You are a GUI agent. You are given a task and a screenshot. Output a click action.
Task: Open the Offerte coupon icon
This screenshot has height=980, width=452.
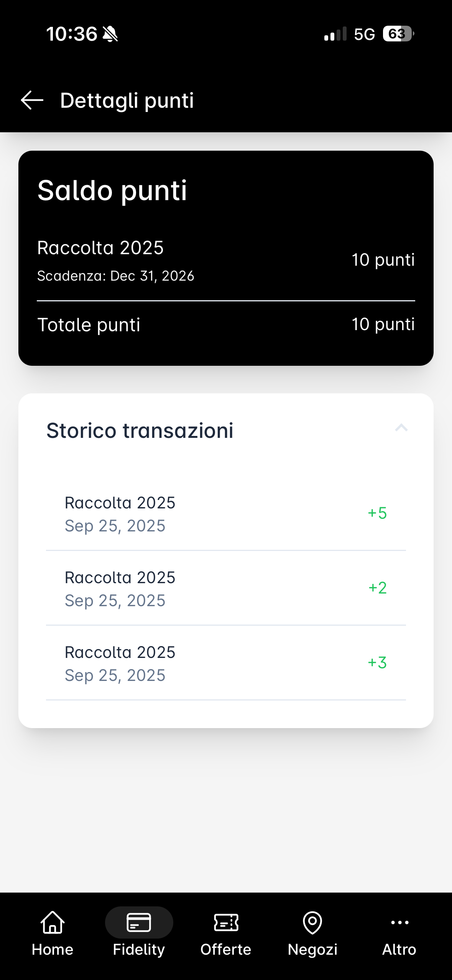226,922
